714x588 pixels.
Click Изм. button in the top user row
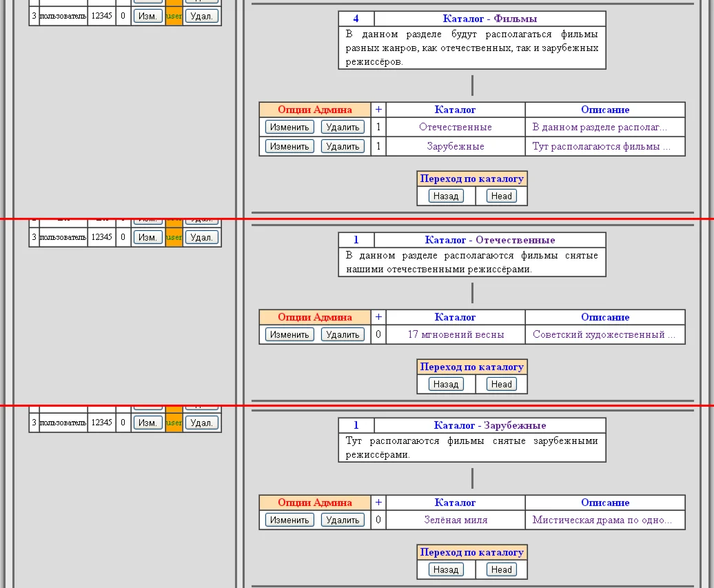pyautogui.click(x=147, y=16)
